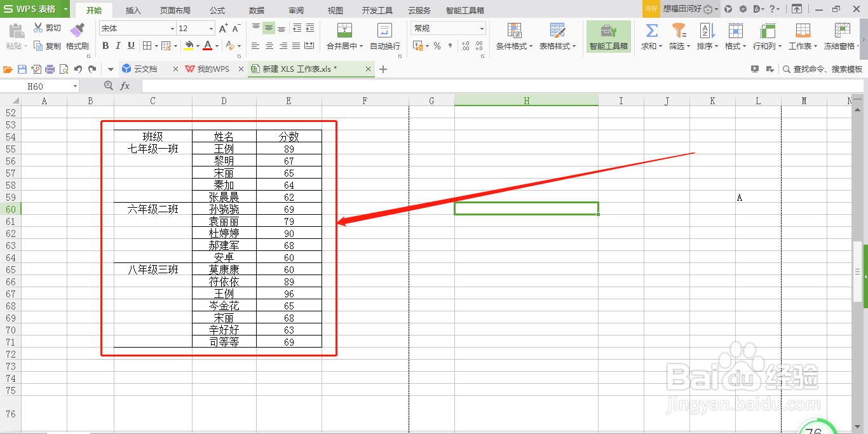This screenshot has width=868, height=434.
Task: Open the number format 常规 dropdown
Action: pyautogui.click(x=482, y=29)
